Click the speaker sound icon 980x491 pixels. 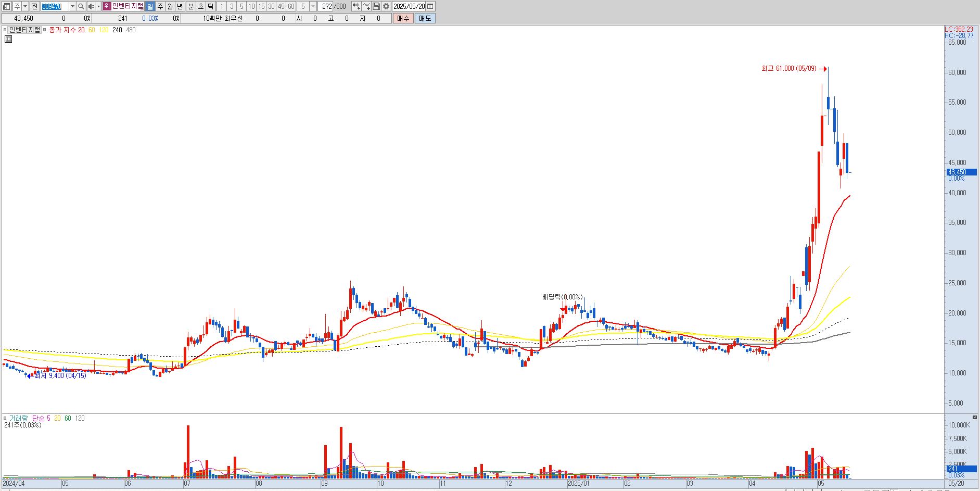[x=91, y=6]
